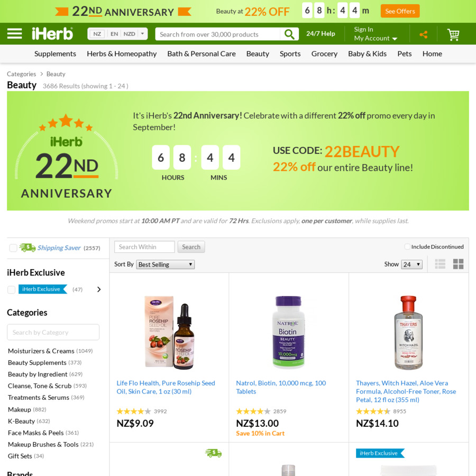Open the NZ EN NZD region selector
Image resolution: width=476 pixels, height=476 pixels.
117,34
